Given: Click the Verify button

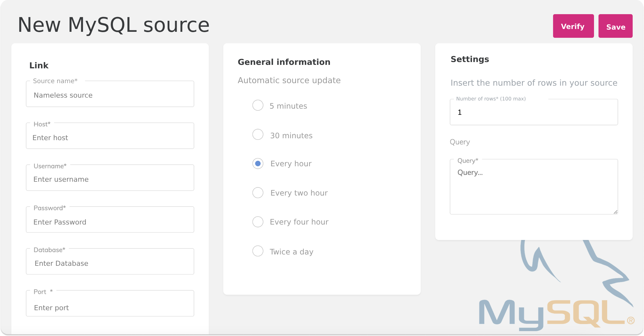Looking at the screenshot, I should point(573,26).
